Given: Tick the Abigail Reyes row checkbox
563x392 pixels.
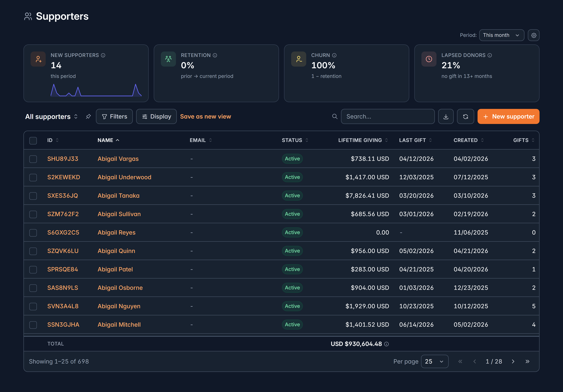Looking at the screenshot, I should 33,233.
